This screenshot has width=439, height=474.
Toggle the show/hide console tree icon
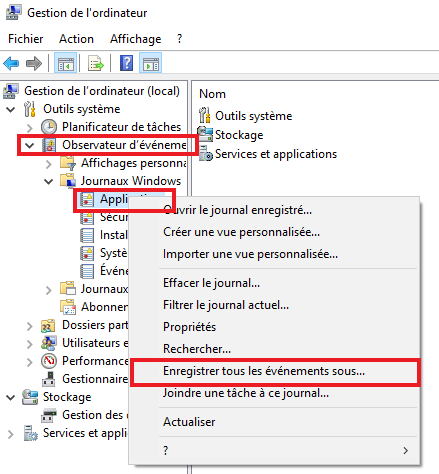65,63
